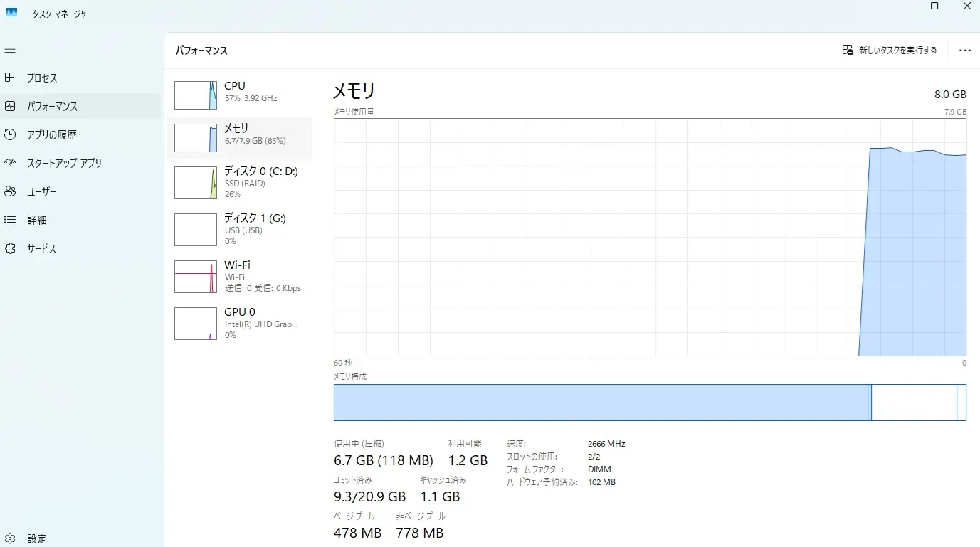Click the ユーザー people icon

pyautogui.click(x=10, y=191)
